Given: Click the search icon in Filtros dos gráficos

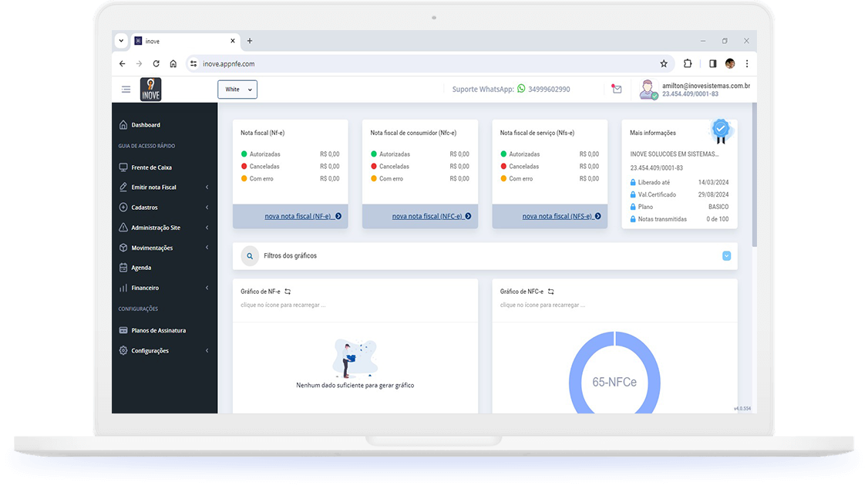Looking at the screenshot, I should point(250,256).
